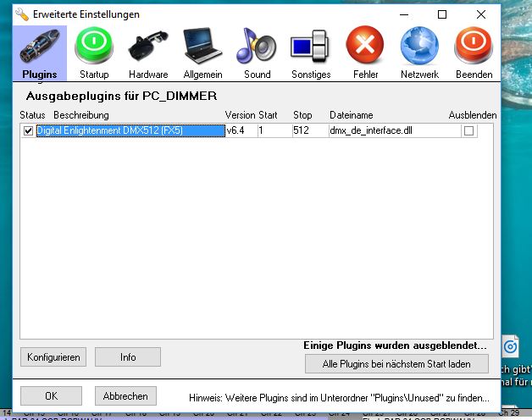The height and width of the screenshot is (420, 532).
Task: Tick the Ausblenden checkbox for dmx_de_interface.dll
Action: coord(468,130)
